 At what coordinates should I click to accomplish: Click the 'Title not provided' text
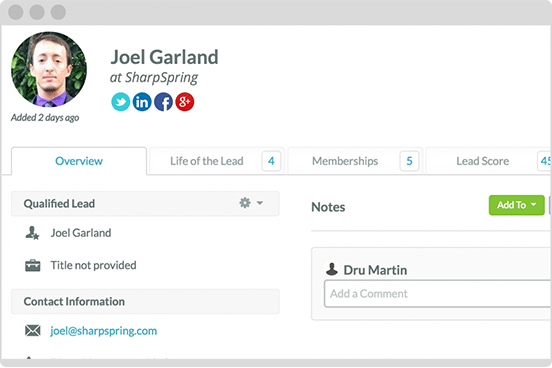(93, 265)
